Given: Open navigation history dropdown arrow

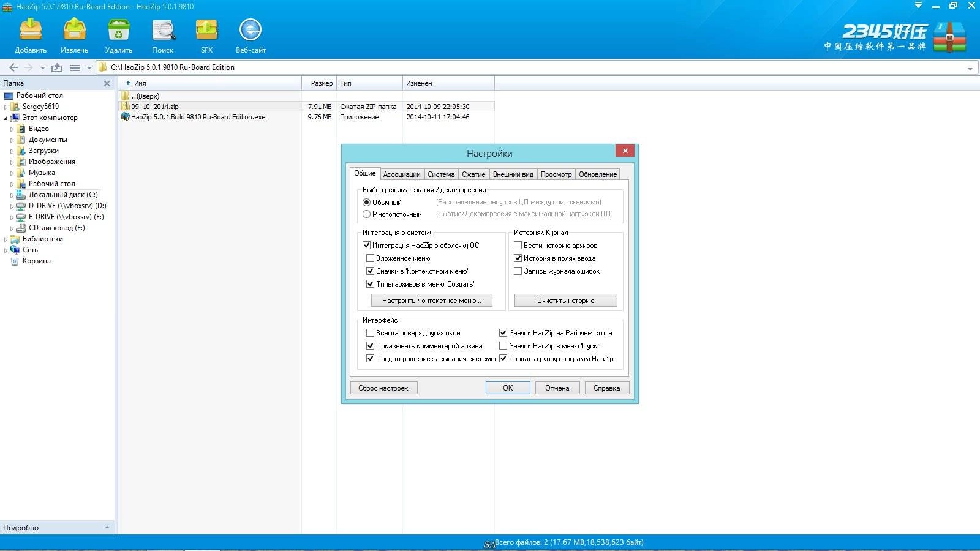Looking at the screenshot, I should (42, 68).
